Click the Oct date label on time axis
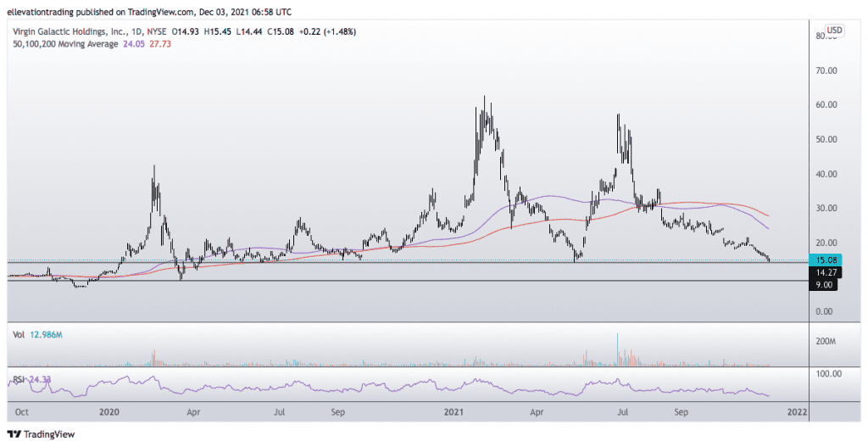868x447 pixels. coord(22,412)
